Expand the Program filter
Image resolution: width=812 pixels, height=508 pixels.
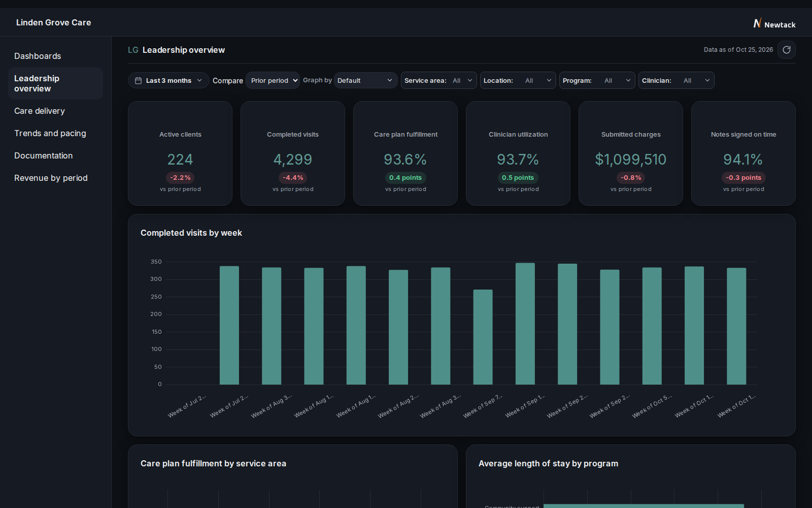pos(597,80)
